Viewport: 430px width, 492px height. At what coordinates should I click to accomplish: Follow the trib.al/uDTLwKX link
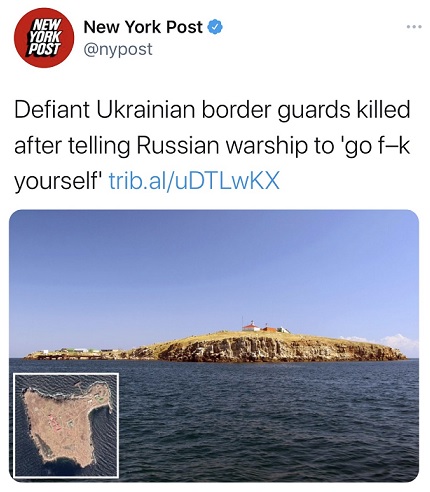tap(194, 181)
